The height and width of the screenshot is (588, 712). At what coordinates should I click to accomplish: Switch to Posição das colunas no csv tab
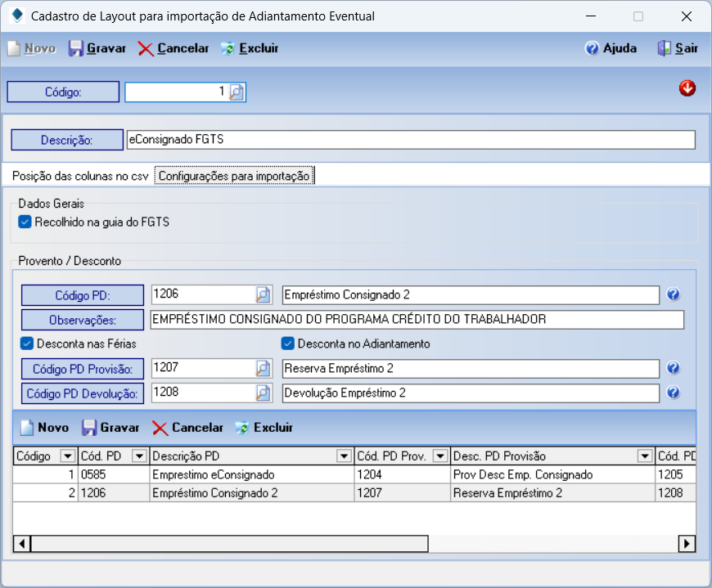point(81,176)
